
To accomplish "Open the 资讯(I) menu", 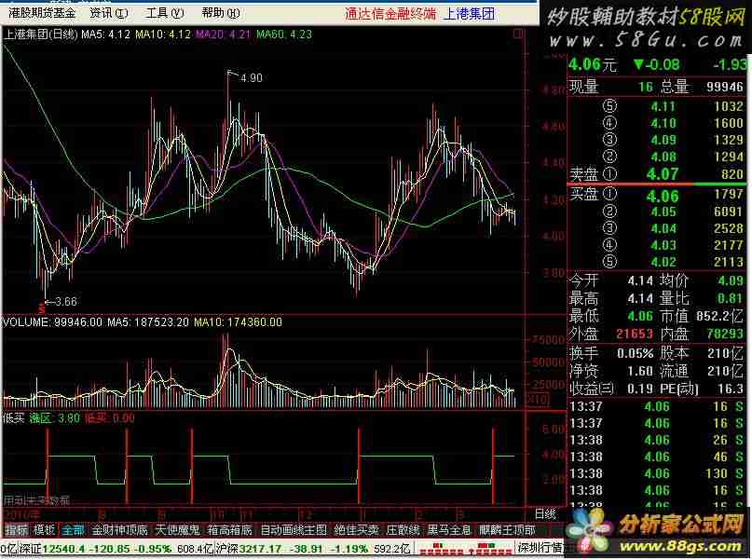I will pyautogui.click(x=109, y=13).
